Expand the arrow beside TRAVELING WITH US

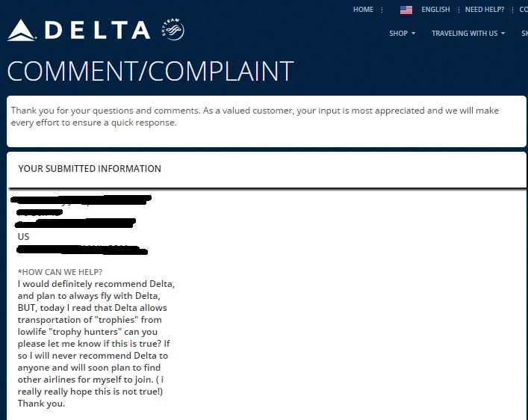tap(503, 34)
